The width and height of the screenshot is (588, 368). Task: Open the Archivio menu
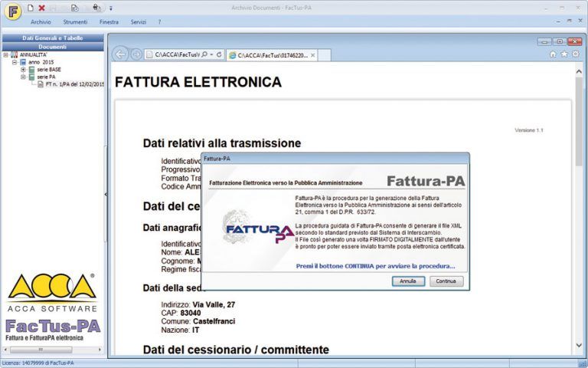(41, 21)
